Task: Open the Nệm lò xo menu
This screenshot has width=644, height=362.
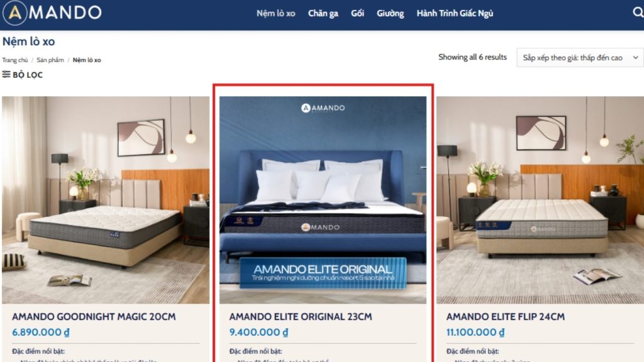Action: click(x=276, y=14)
